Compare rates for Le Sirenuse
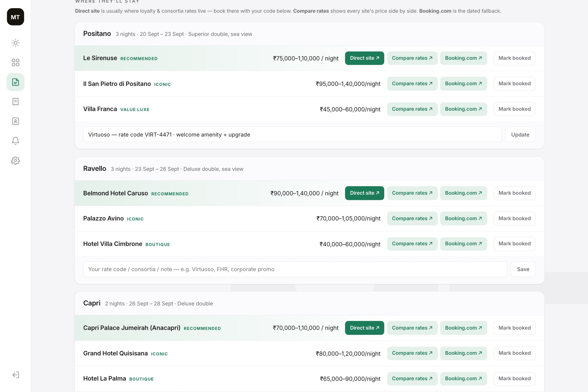 (412, 58)
